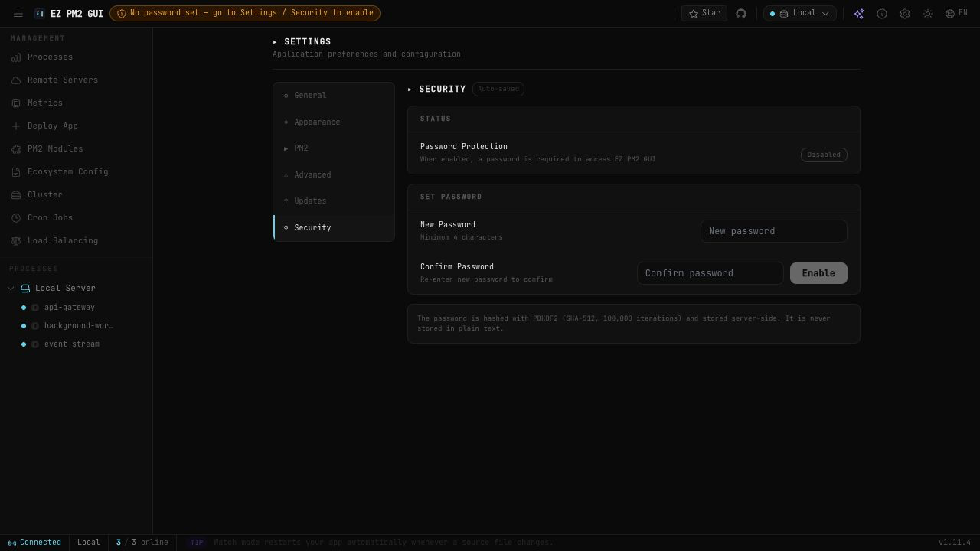Open the Local server selector dropdown

coord(799,14)
